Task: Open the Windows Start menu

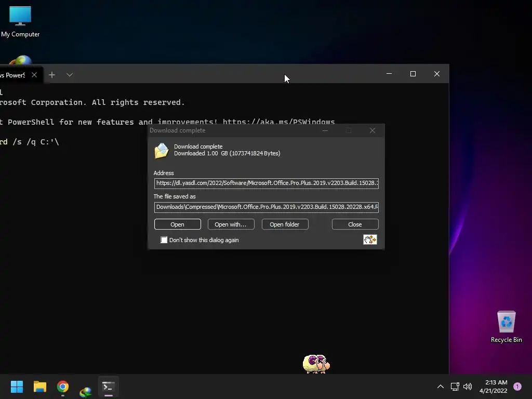Action: [17, 387]
